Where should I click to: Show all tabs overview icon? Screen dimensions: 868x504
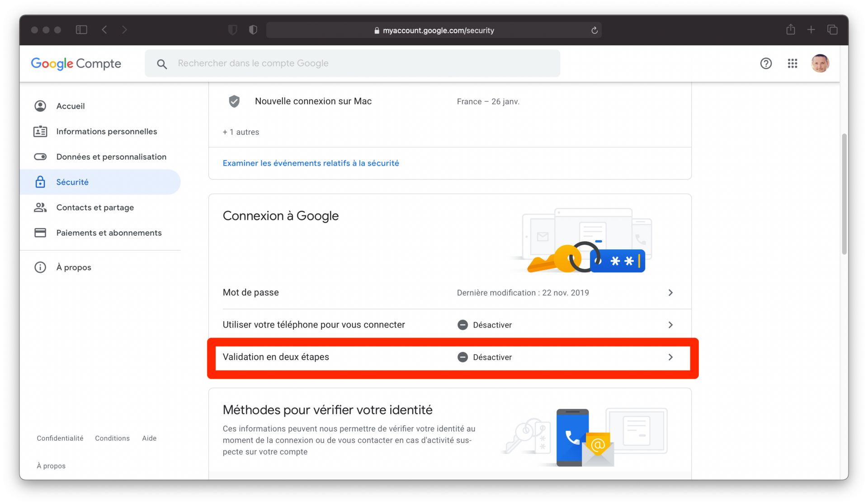tap(832, 30)
